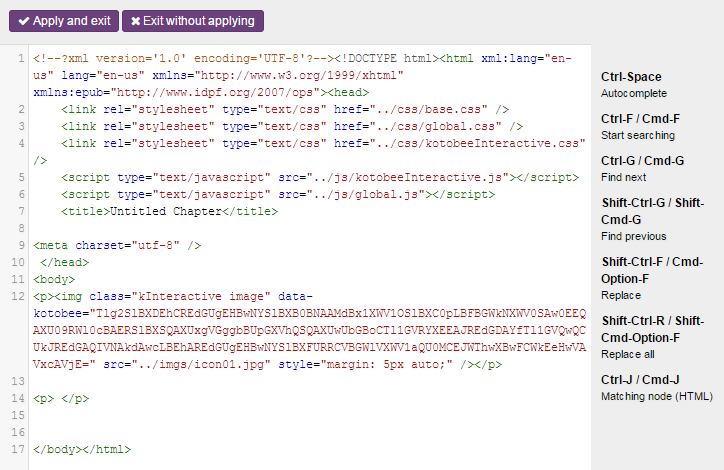Select line number 2 in gutter
Viewport: 724px width, 470px height.
(21, 109)
